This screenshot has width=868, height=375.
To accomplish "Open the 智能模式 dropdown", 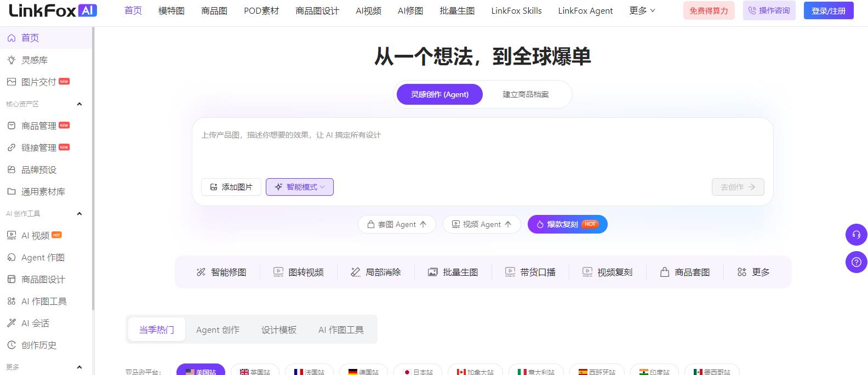I will point(300,187).
